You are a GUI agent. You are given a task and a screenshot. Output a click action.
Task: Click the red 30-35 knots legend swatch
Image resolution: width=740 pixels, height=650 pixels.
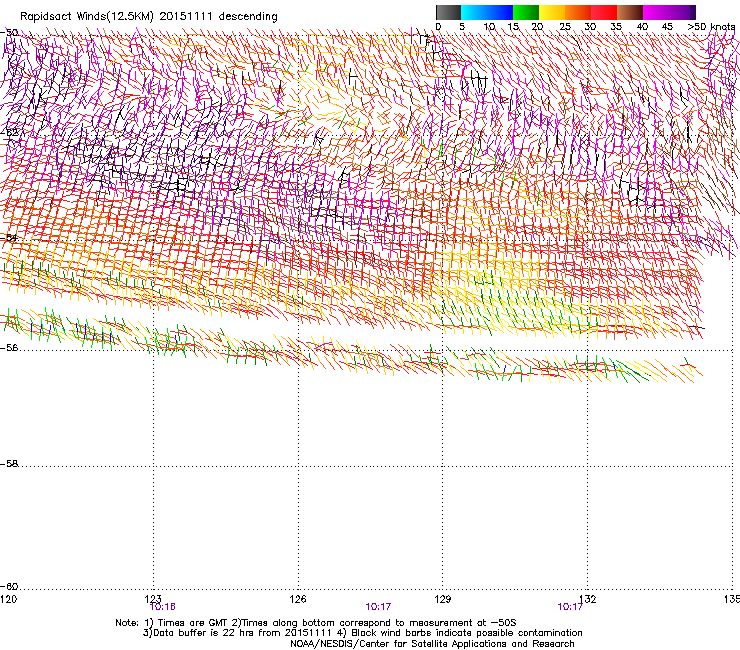click(604, 12)
